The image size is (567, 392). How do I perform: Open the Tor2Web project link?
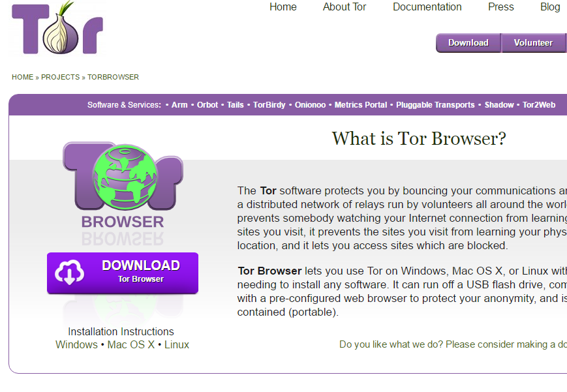[539, 105]
